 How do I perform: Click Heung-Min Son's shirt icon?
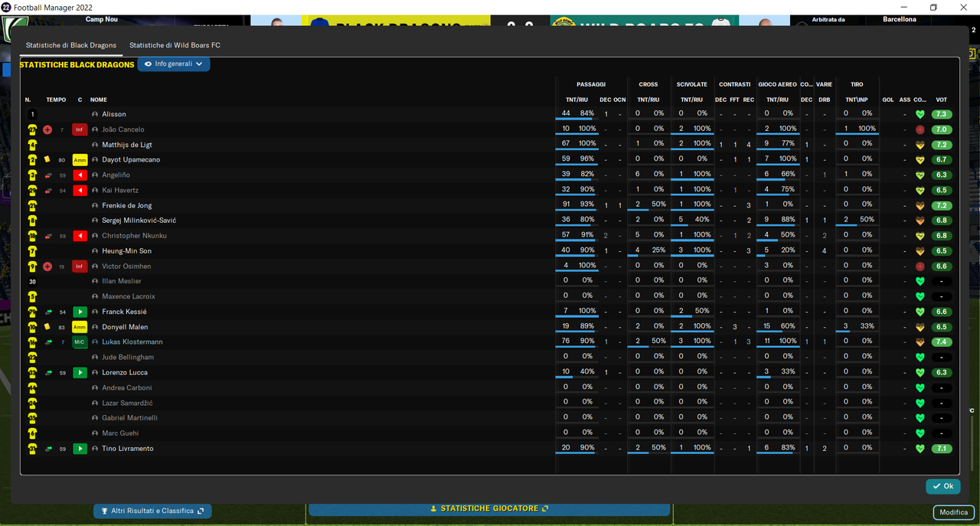[32, 251]
